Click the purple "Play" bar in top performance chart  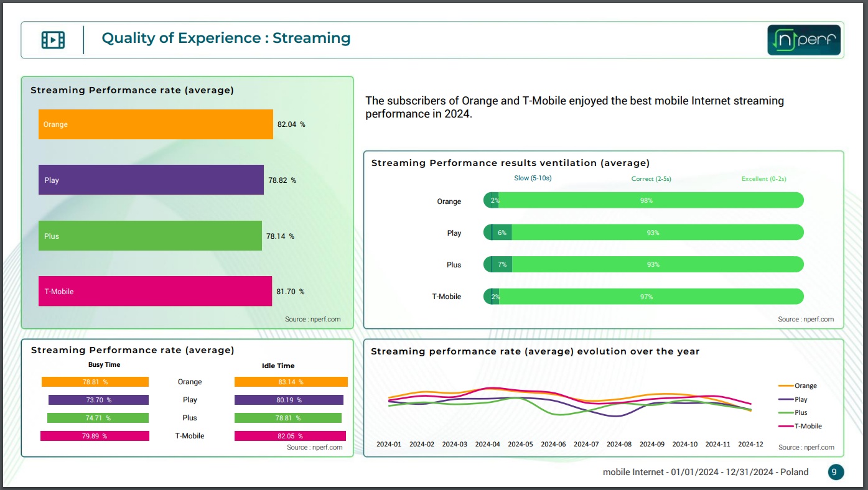click(151, 180)
